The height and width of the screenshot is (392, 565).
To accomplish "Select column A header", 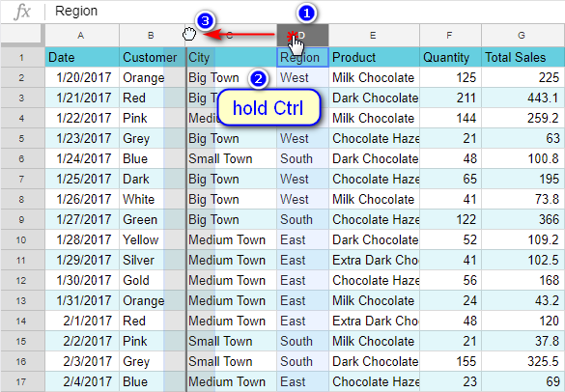I will click(82, 36).
